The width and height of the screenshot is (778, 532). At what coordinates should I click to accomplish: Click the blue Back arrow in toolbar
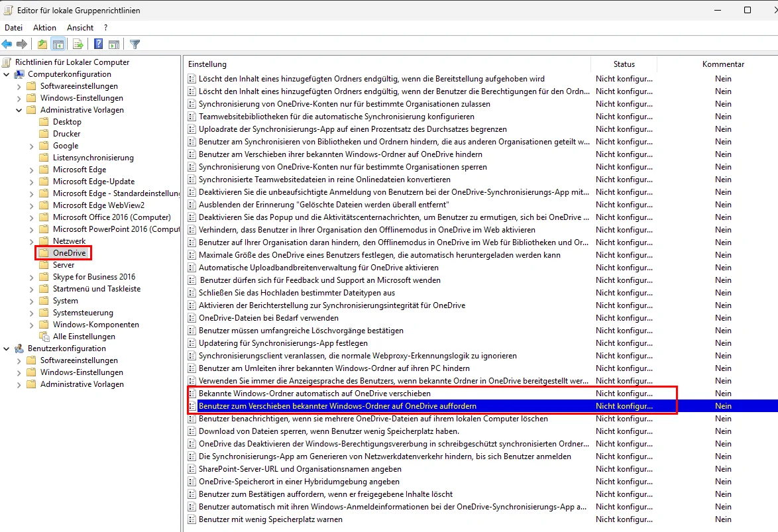coord(7,44)
